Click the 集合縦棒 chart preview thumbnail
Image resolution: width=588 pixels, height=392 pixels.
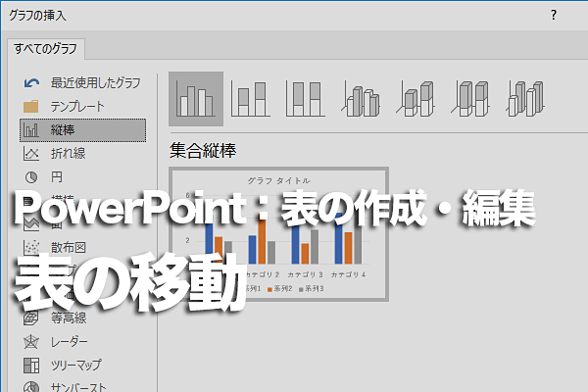point(278,234)
